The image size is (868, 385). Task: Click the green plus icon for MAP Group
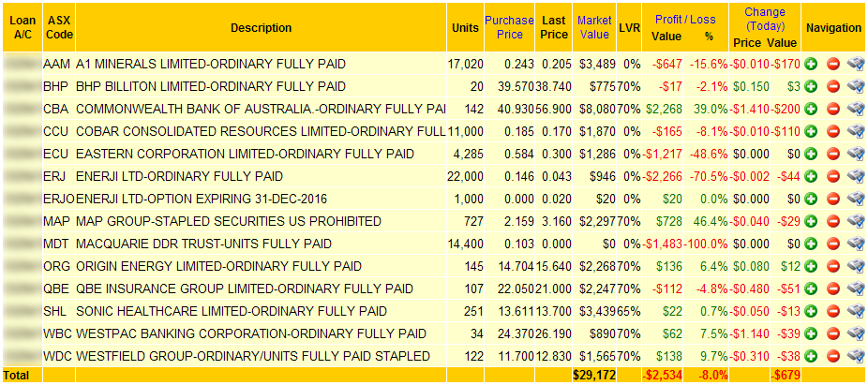(811, 222)
